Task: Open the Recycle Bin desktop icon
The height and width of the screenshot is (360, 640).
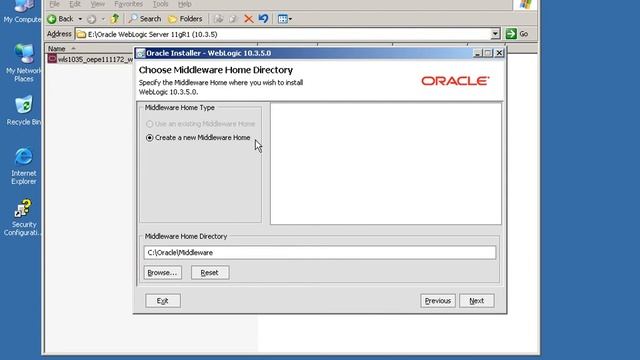Action: 23,111
